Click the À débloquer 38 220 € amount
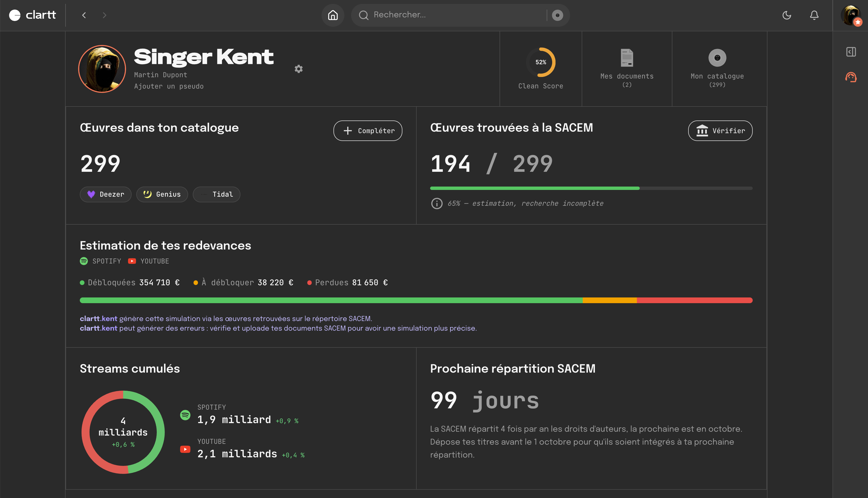 click(275, 282)
